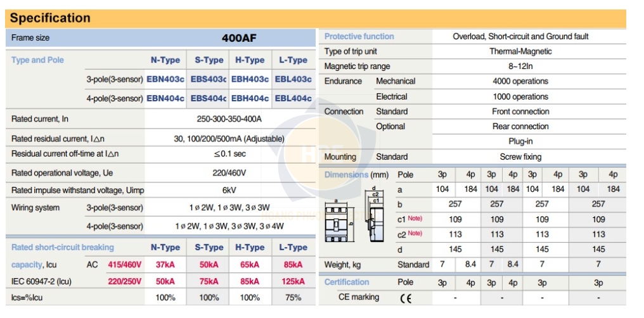Click the 65kA breaking capacity
Screen dimensions: 644x318
[250, 265]
